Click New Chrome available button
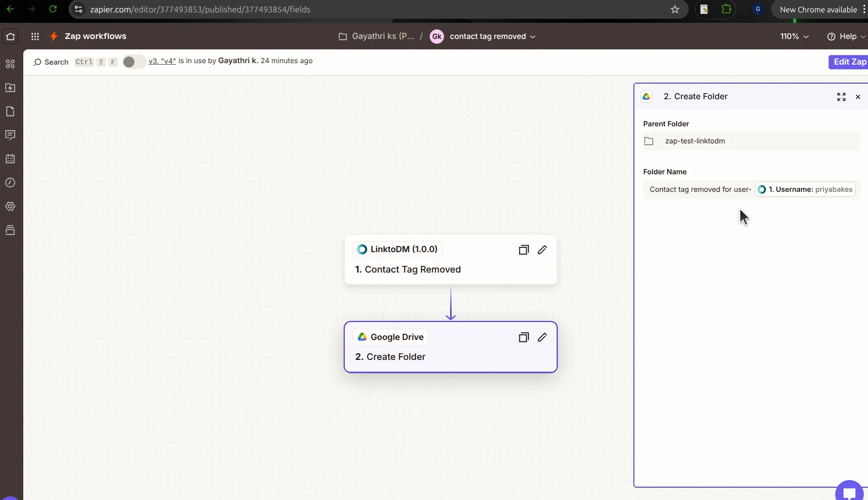The height and width of the screenshot is (500, 868). pyautogui.click(x=818, y=9)
